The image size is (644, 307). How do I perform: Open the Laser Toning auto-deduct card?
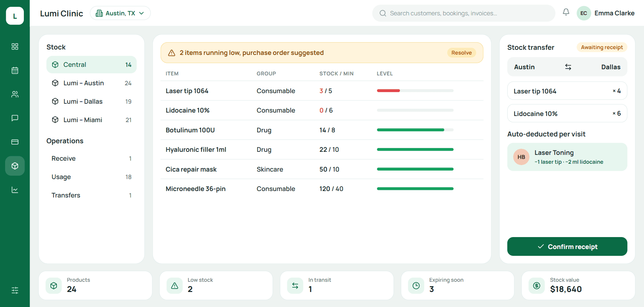click(567, 157)
